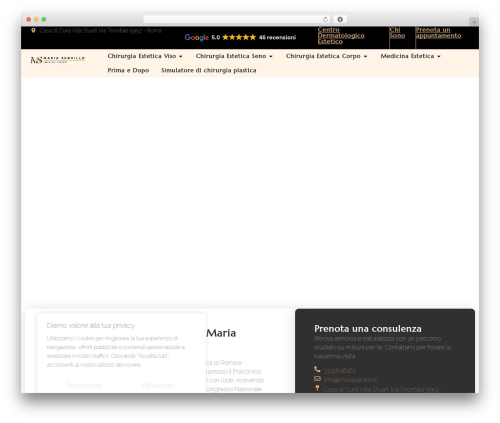Click the 5.0 rating value

(x=216, y=37)
